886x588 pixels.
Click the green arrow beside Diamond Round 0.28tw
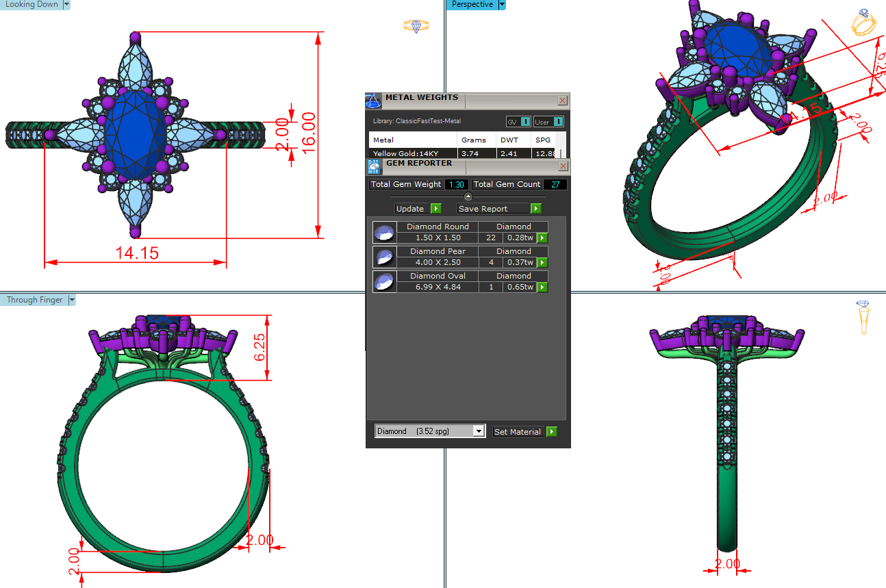click(542, 238)
